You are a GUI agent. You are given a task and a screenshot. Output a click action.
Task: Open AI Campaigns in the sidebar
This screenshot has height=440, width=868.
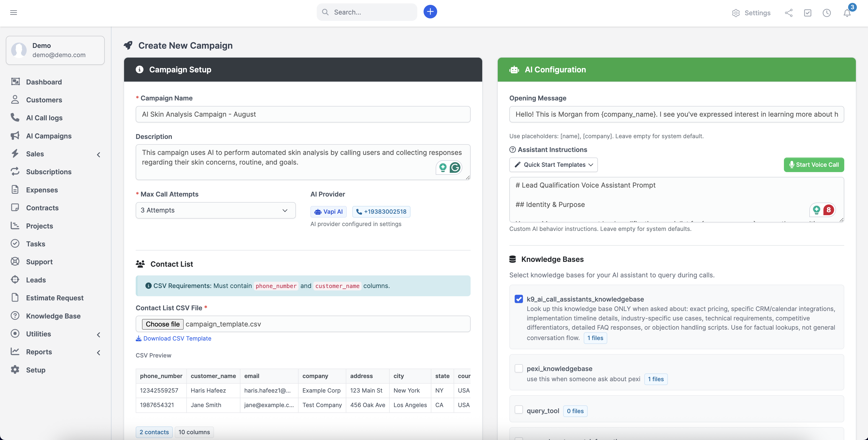point(48,136)
